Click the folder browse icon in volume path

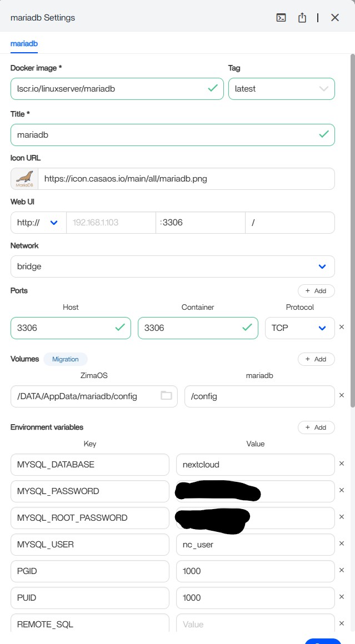click(166, 396)
